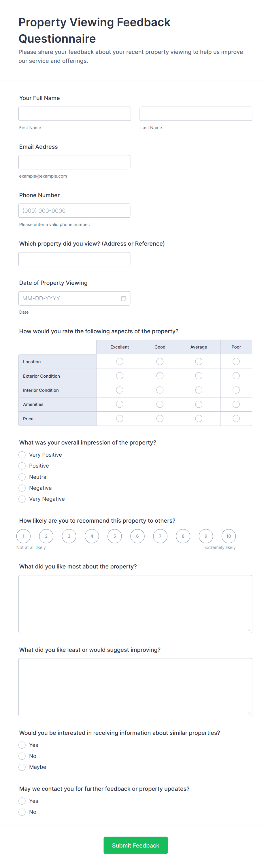268x868 pixels.
Task: Select No for further contact
Action: coord(22,812)
